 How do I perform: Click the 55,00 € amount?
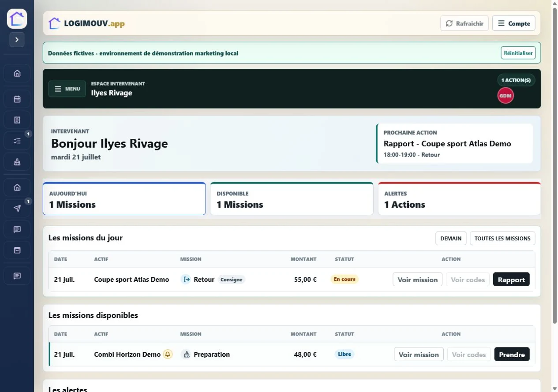click(305, 280)
